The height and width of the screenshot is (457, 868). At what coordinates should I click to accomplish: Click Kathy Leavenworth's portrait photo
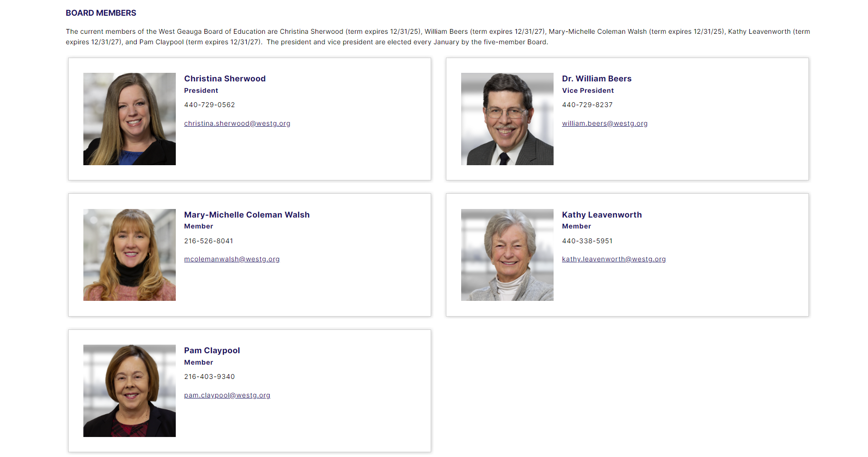point(507,255)
